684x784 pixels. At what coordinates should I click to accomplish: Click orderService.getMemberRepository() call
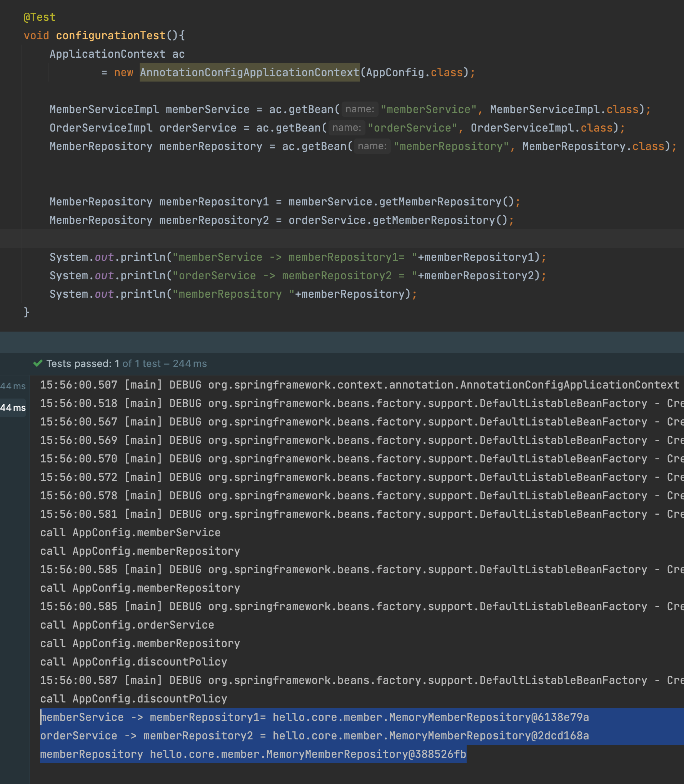(398, 220)
